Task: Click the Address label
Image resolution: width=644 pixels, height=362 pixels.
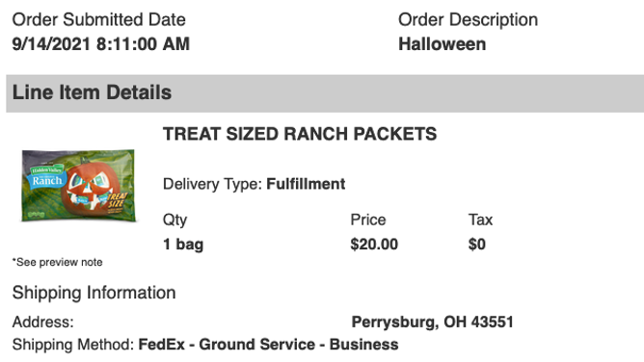Action: [x=43, y=323]
